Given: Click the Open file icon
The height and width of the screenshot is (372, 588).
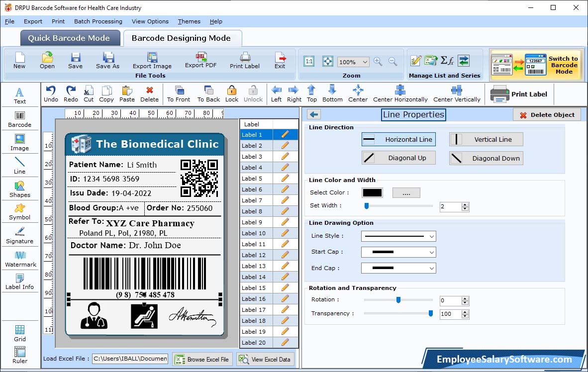Looking at the screenshot, I should pos(47,60).
